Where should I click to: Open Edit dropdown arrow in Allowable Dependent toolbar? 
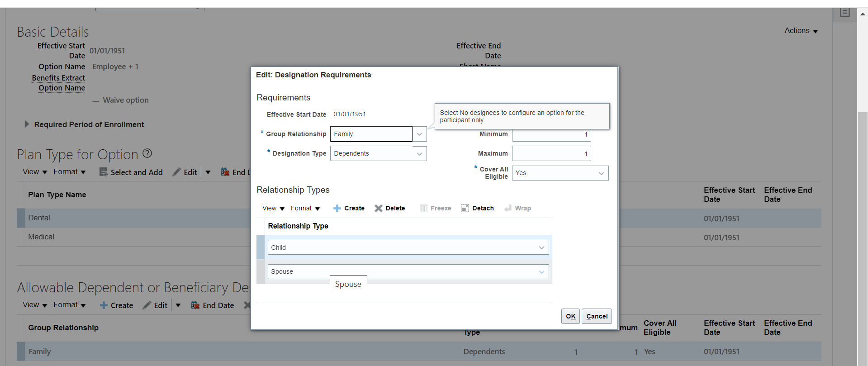(x=178, y=305)
